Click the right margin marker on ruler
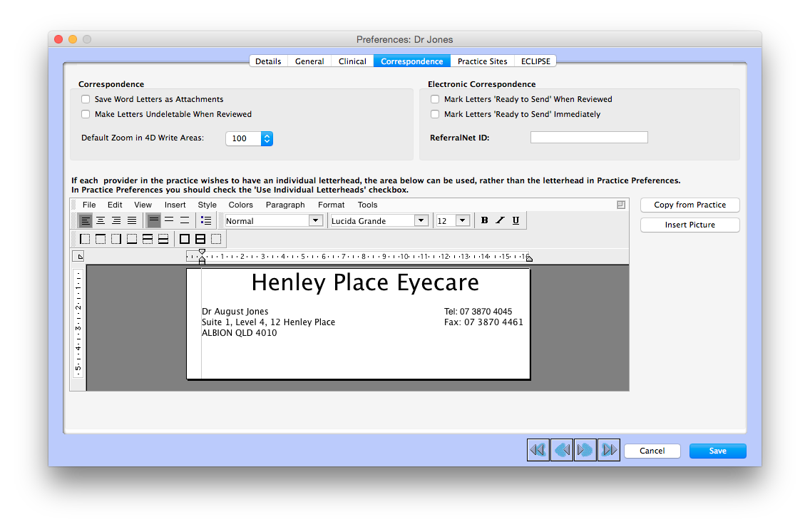 click(x=529, y=257)
